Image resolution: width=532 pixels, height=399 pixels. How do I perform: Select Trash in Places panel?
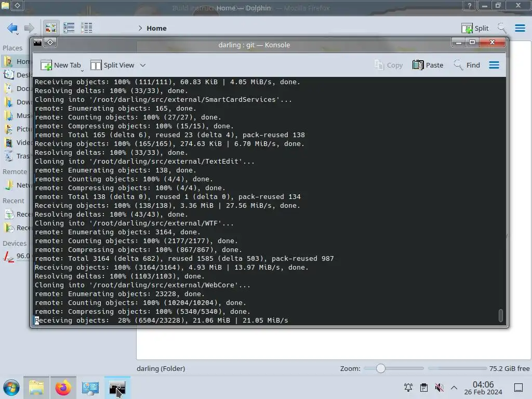pos(16,156)
